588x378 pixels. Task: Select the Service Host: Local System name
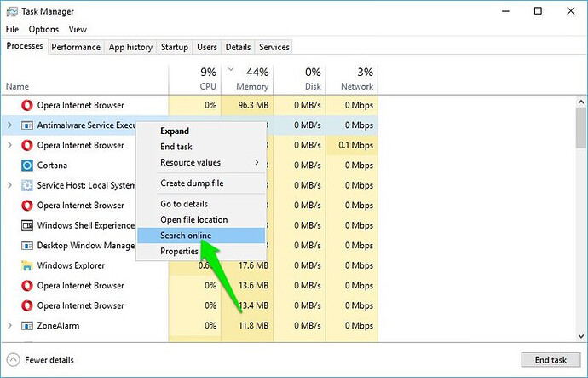[86, 185]
